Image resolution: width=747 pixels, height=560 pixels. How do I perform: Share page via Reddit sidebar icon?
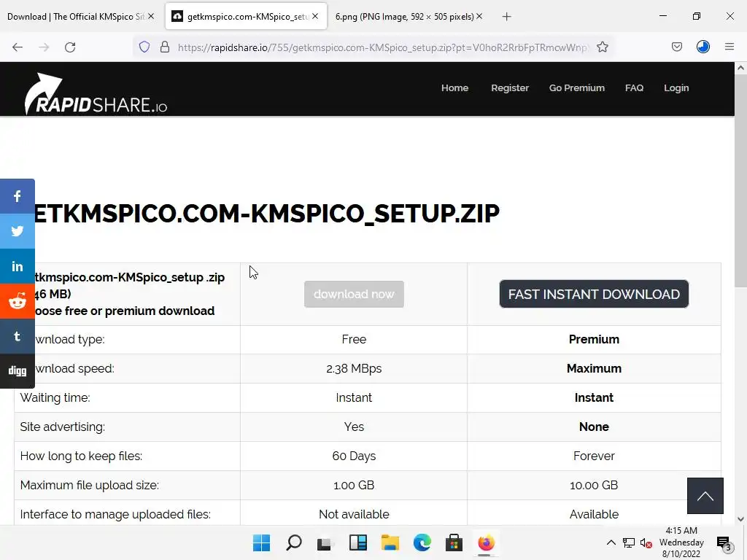tap(18, 301)
